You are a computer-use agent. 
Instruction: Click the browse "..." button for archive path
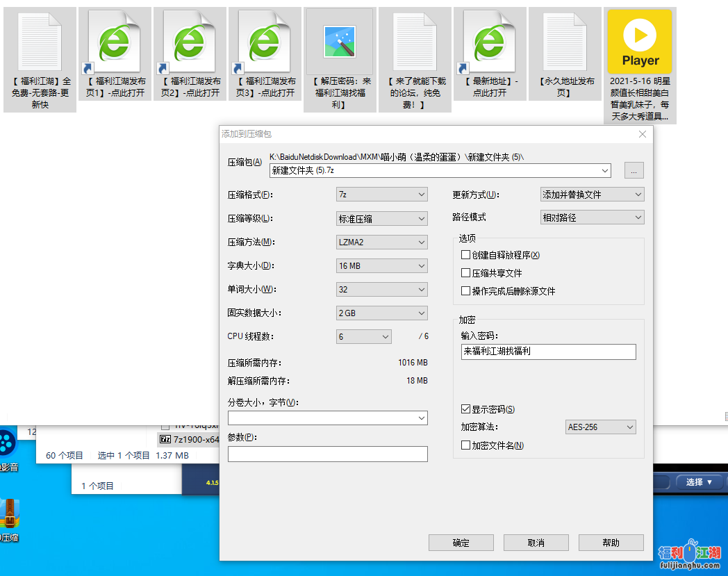click(x=634, y=171)
